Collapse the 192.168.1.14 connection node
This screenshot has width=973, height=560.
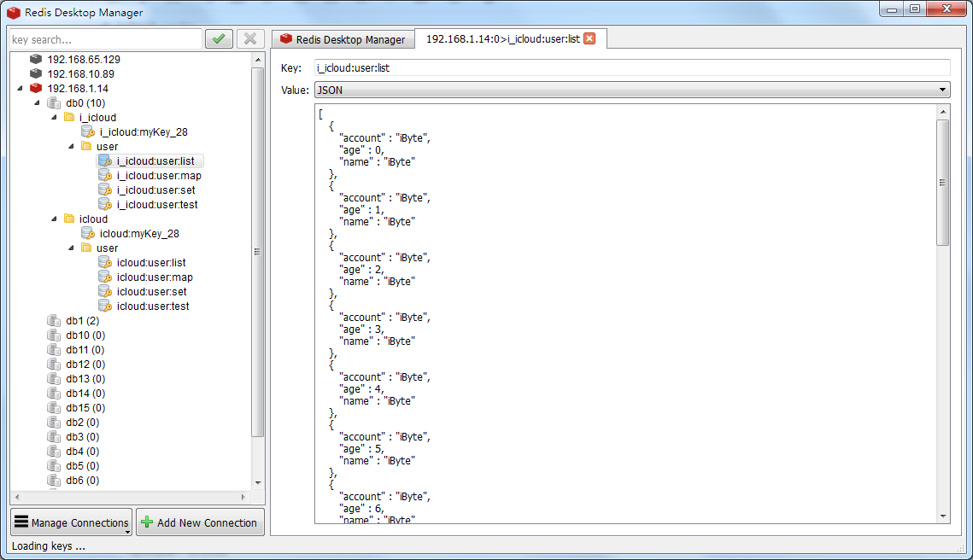pyautogui.click(x=20, y=88)
